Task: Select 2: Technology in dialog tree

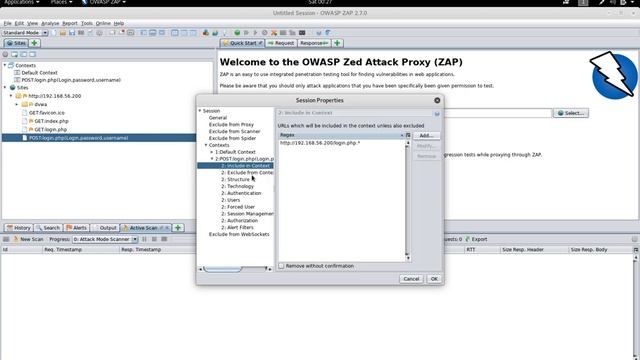Action: click(x=238, y=186)
